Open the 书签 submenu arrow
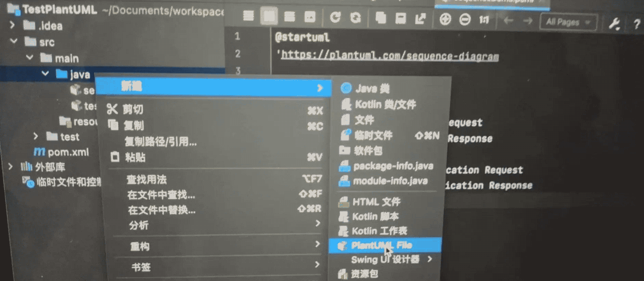644x281 pixels. tap(318, 264)
